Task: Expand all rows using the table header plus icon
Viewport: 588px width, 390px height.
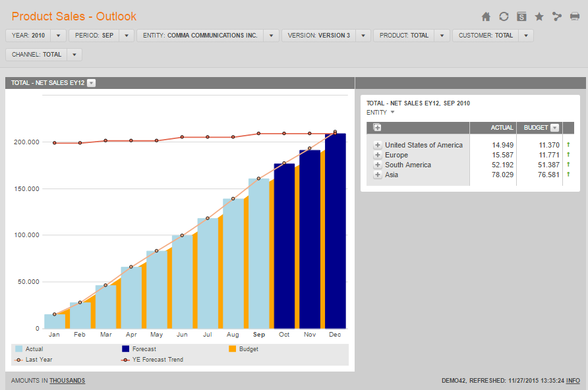Action: click(x=378, y=128)
